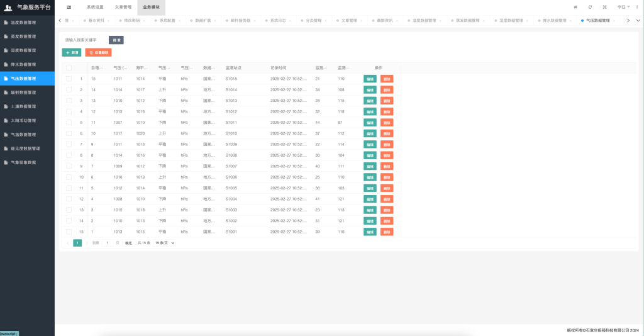This screenshot has height=336, width=644.
Task: Select the checkbox for row 8
Action: tap(69, 155)
